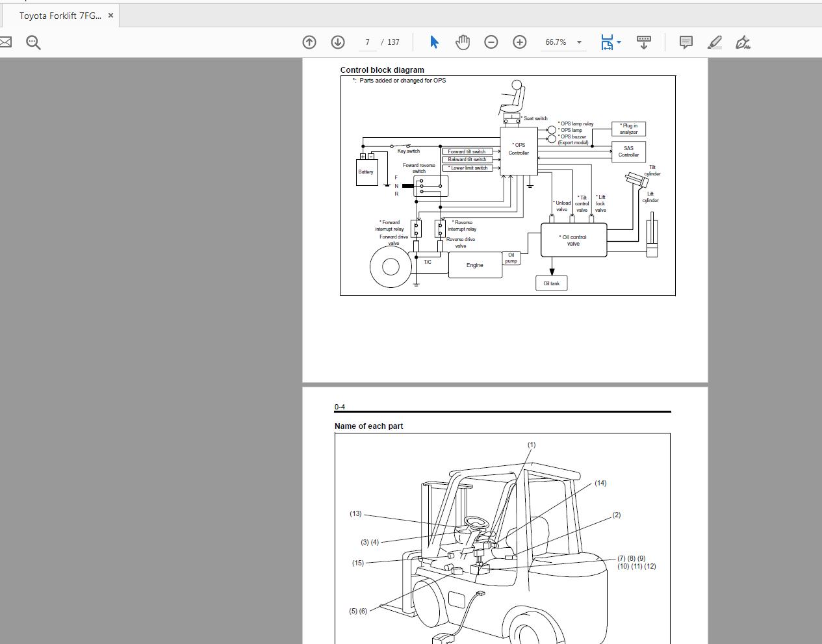
Task: Go to previous page with up arrow
Action: click(309, 42)
